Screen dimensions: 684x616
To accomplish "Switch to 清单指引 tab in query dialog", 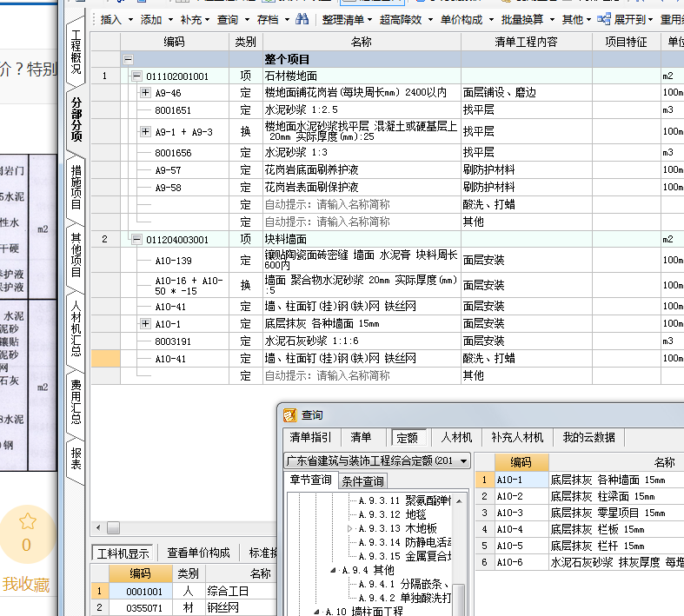I will 310,437.
